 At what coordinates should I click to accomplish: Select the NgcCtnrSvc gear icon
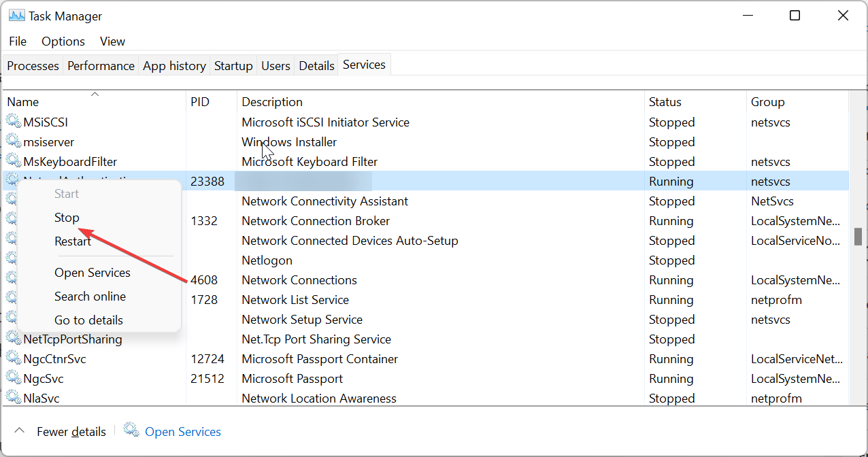[14, 358]
